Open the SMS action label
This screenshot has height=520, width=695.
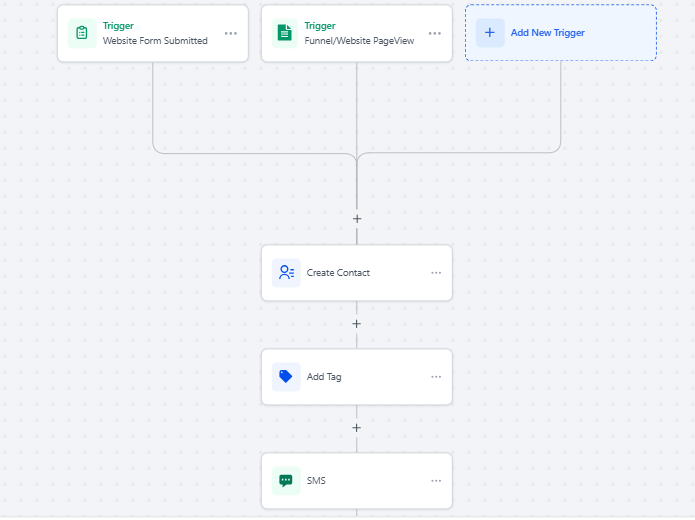[316, 481]
